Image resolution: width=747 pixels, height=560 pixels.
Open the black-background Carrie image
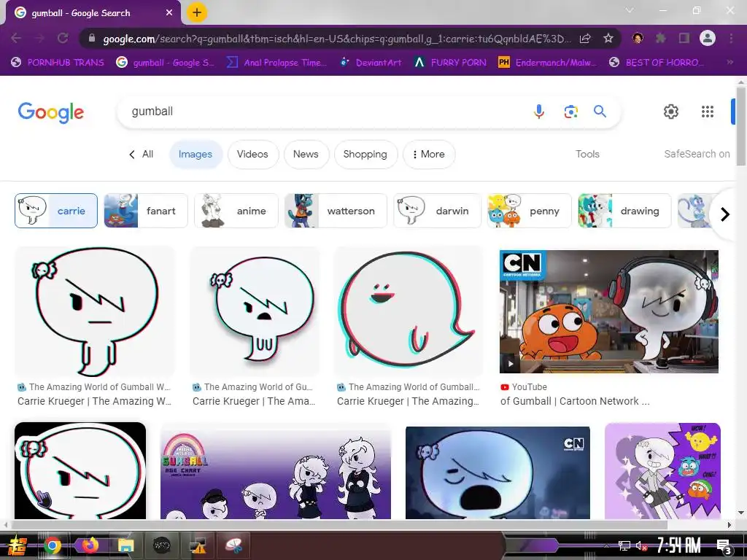click(x=80, y=470)
